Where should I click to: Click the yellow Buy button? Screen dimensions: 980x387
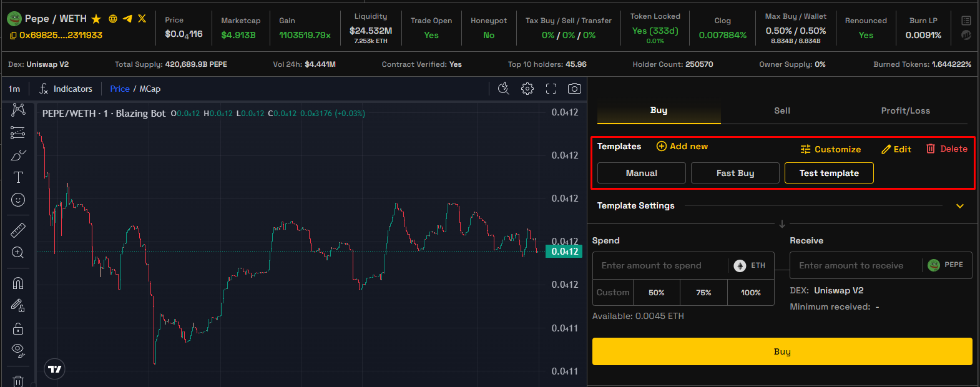(782, 351)
